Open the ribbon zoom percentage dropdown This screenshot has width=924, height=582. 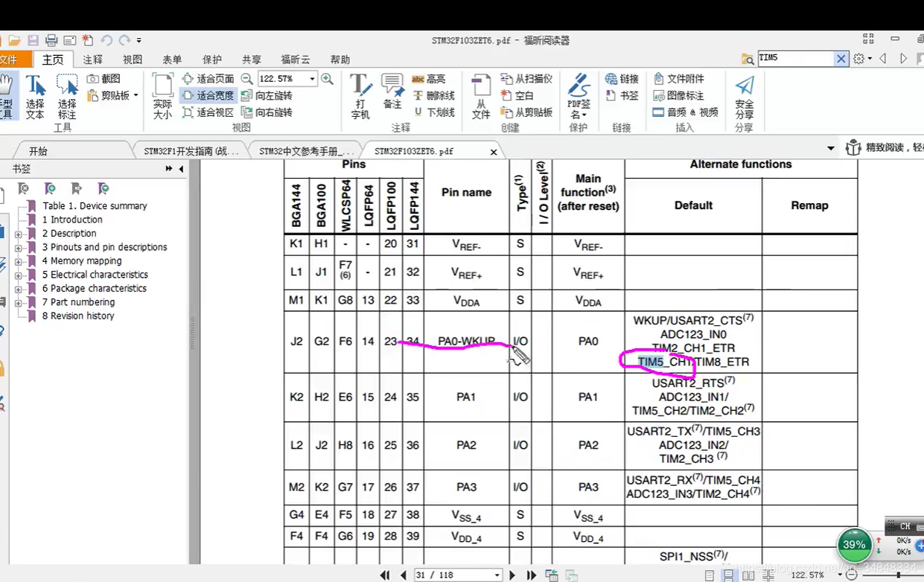click(312, 78)
